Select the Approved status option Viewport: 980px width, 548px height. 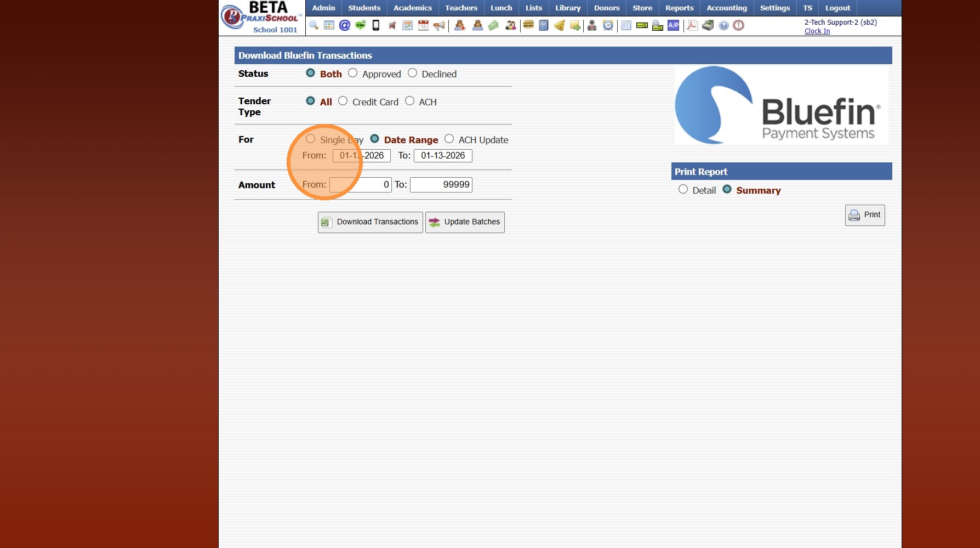click(352, 72)
